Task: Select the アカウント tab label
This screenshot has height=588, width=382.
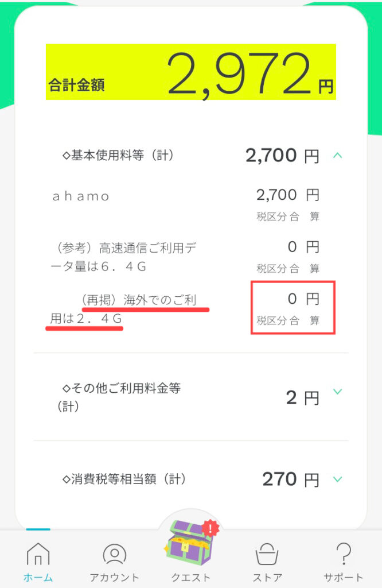Action: [114, 578]
